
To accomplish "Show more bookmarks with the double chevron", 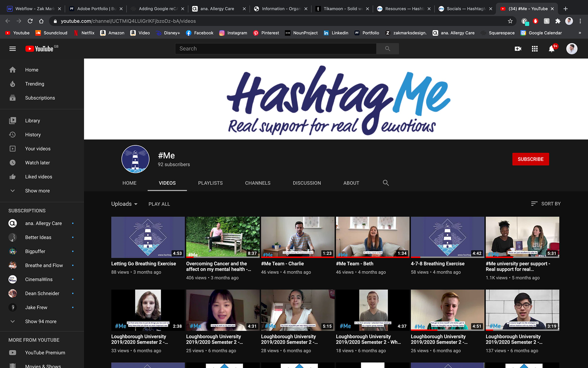I will pos(580,33).
